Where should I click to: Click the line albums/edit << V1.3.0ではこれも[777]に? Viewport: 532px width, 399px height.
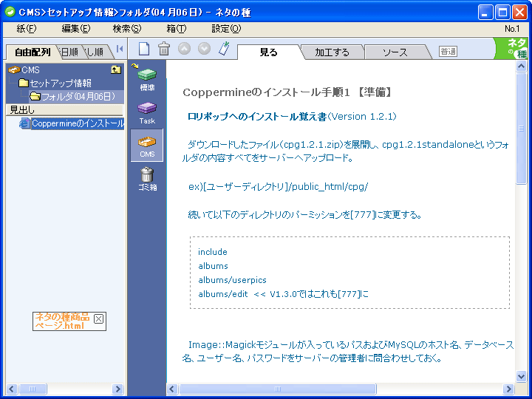point(283,294)
